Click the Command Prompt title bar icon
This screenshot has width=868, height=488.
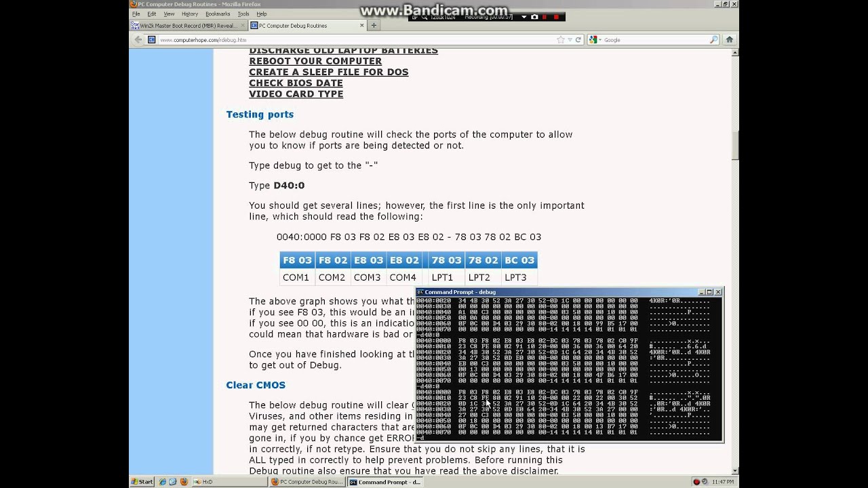(x=420, y=292)
